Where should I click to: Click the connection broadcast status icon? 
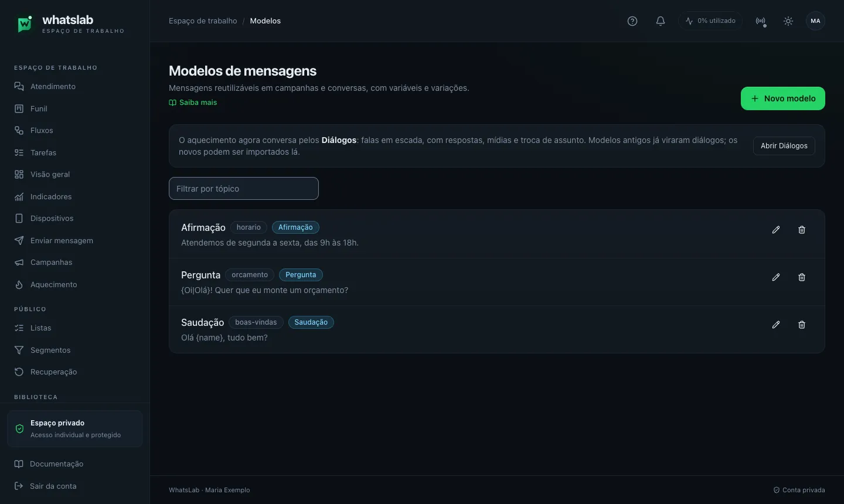click(x=761, y=21)
